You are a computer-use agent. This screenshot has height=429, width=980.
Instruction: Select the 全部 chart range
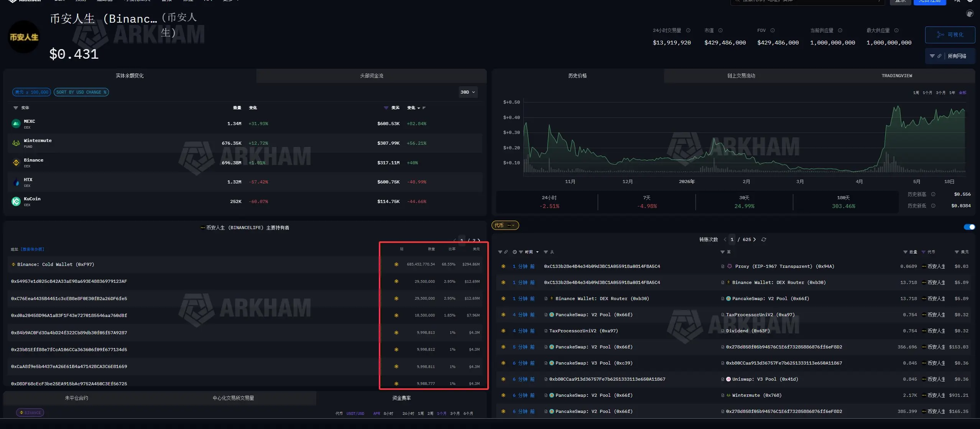[963, 92]
